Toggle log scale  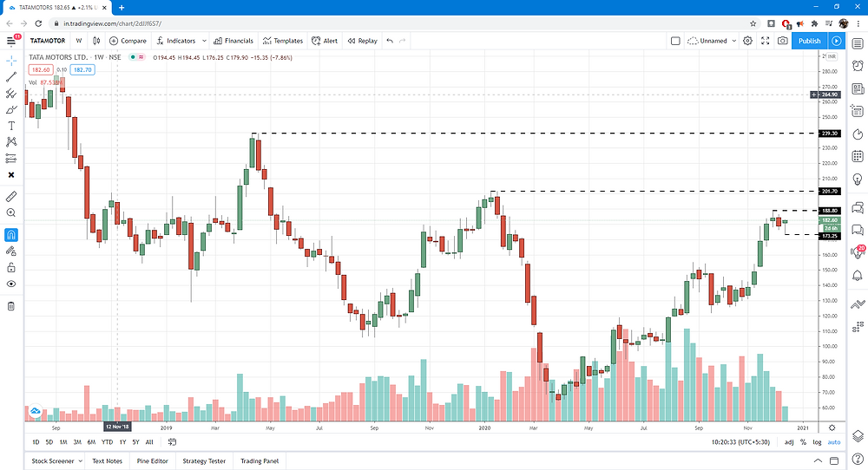817,442
